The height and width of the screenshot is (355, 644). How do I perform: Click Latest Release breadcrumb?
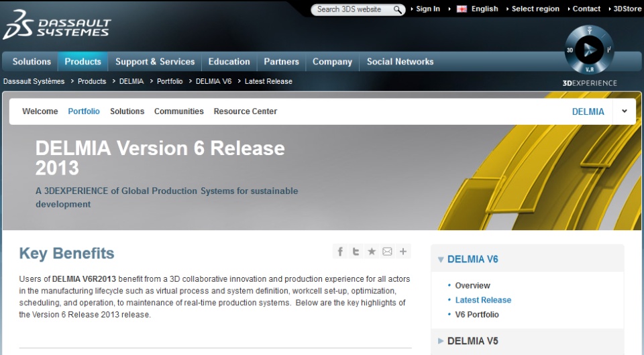click(268, 81)
